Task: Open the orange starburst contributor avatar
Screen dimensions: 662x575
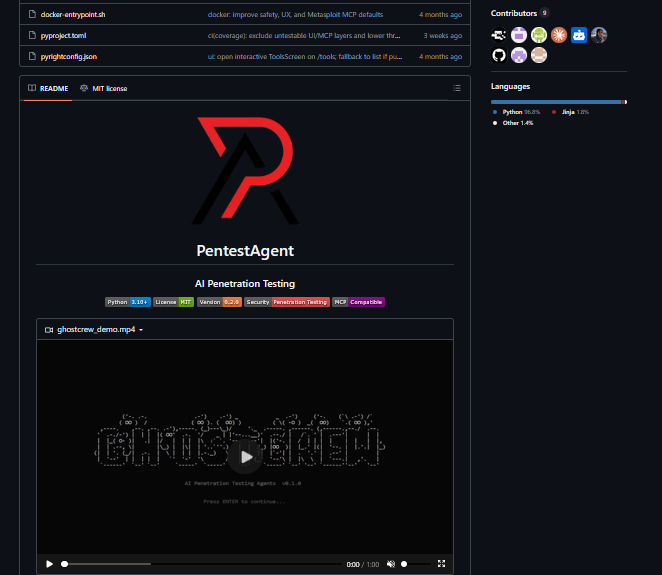Action: [559, 35]
